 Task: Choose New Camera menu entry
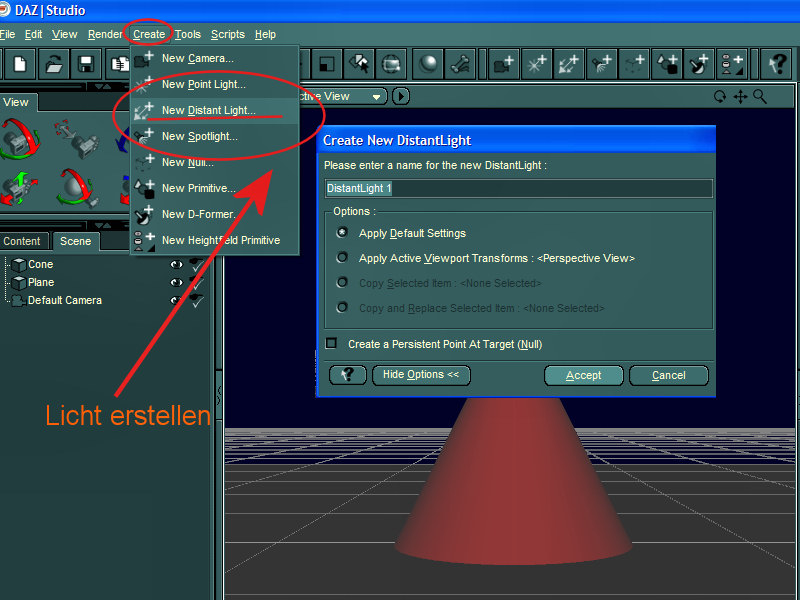214,59
